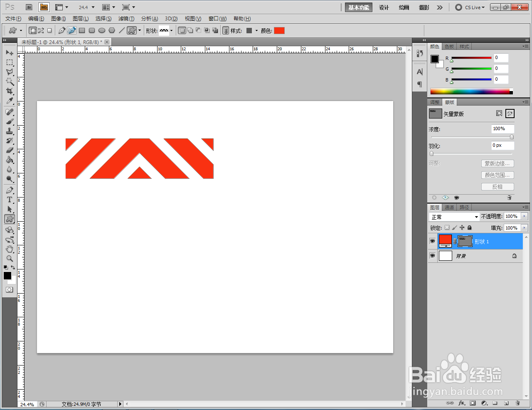Select the Eraser tool
The width and height of the screenshot is (532, 410).
click(10, 150)
